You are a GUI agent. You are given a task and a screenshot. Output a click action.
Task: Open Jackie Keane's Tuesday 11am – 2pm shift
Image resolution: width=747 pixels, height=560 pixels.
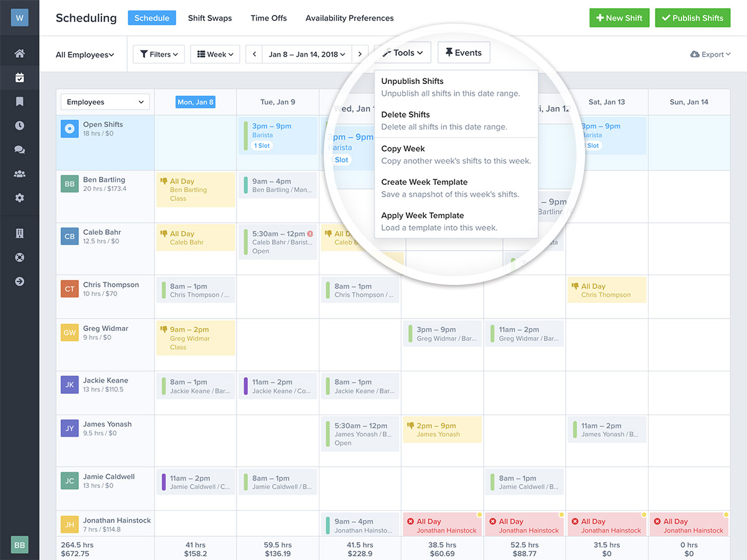278,386
